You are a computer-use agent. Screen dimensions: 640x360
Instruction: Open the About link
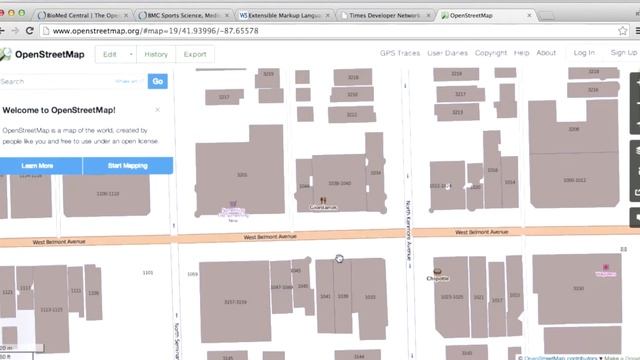click(x=546, y=53)
